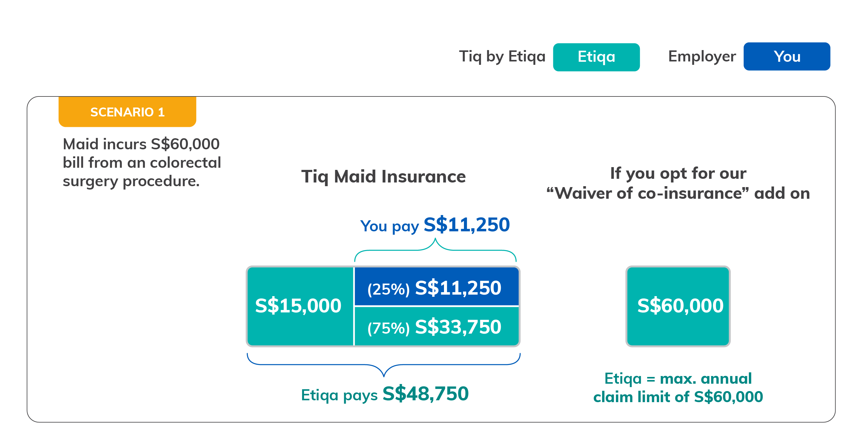Viewport: 868px width, 439px height.
Task: Click the max. annual claim limit text
Action: [678, 388]
